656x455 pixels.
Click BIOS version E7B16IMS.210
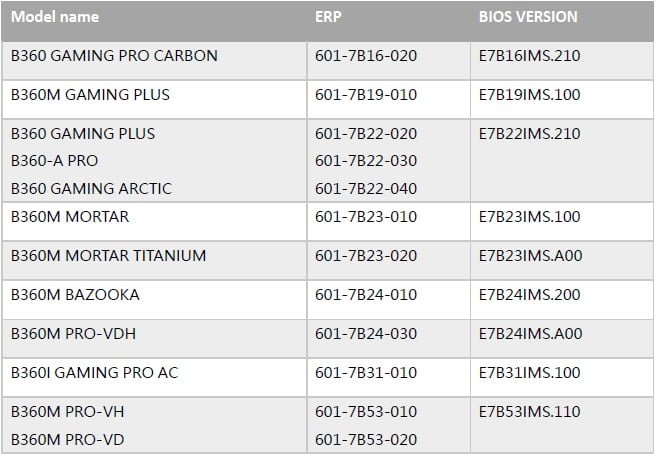pos(530,56)
